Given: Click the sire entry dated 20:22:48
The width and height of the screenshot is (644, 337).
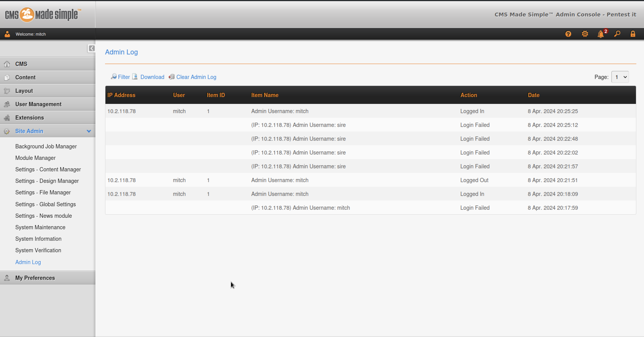Looking at the screenshot, I should [298, 139].
